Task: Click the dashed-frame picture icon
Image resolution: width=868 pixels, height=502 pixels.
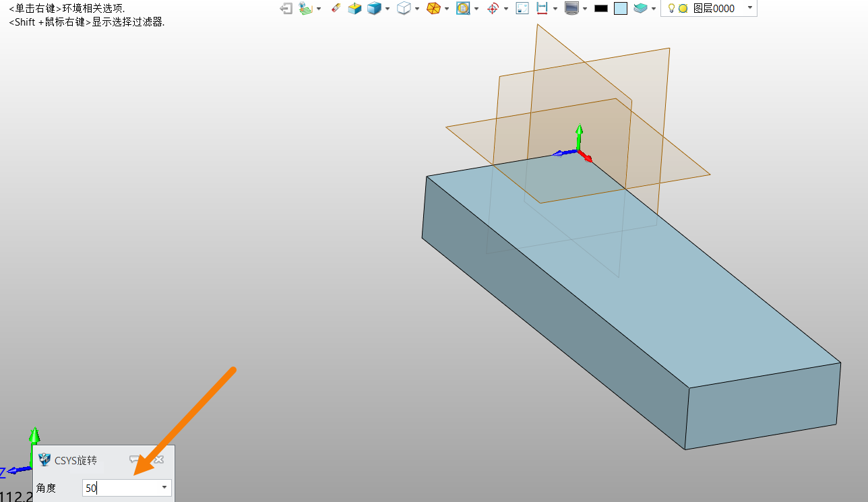Action: pyautogui.click(x=522, y=9)
